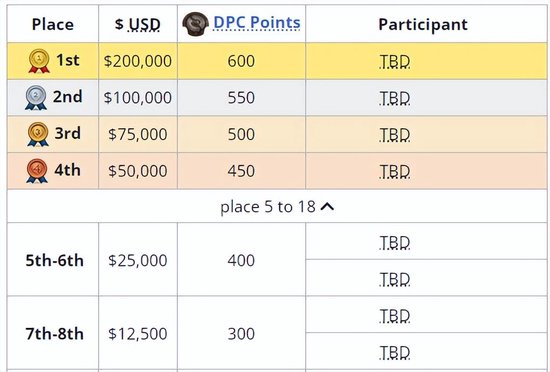The image size is (550, 372).
Task: Click first TBD in 7th-8th row
Action: pyautogui.click(x=395, y=316)
